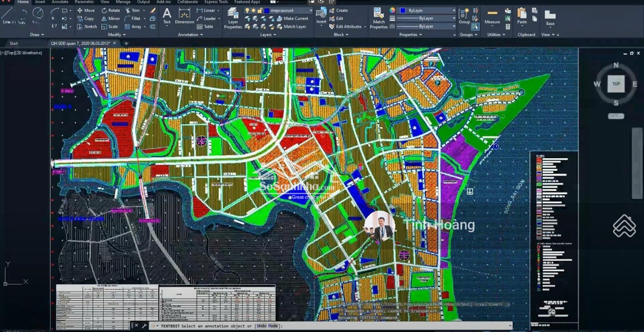Viewport: 644px width, 332px height.
Task: Choose the Text annotation tool
Action: point(167,16)
